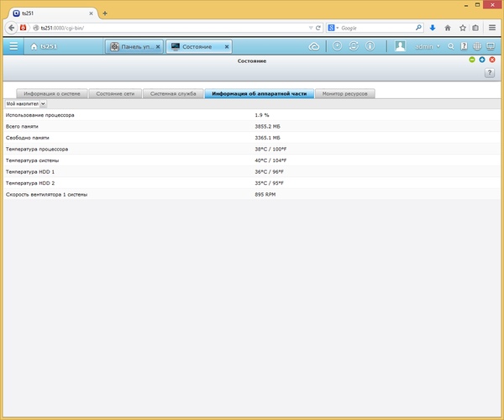Go to browser home page icon
This screenshot has height=420, width=504.
click(x=448, y=28)
